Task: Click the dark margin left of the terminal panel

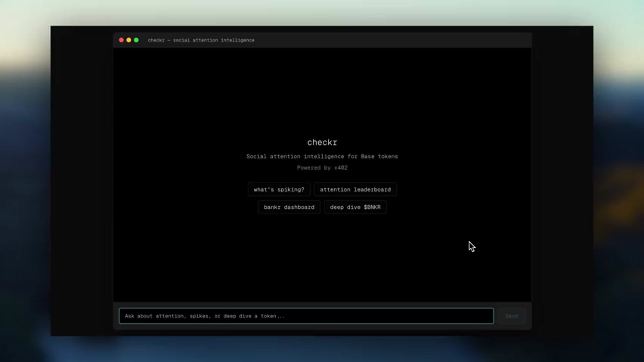Action: (x=82, y=181)
